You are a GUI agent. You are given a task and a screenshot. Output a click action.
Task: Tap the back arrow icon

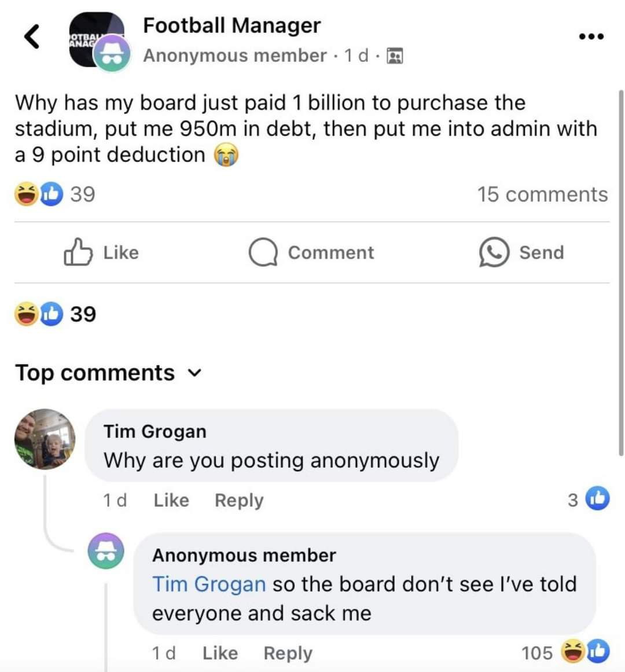[32, 36]
